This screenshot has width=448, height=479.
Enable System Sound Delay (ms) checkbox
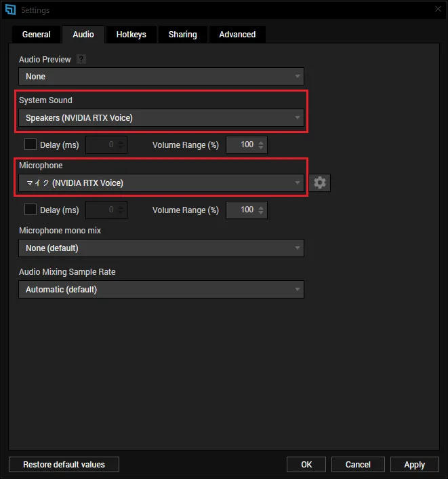[x=30, y=145]
